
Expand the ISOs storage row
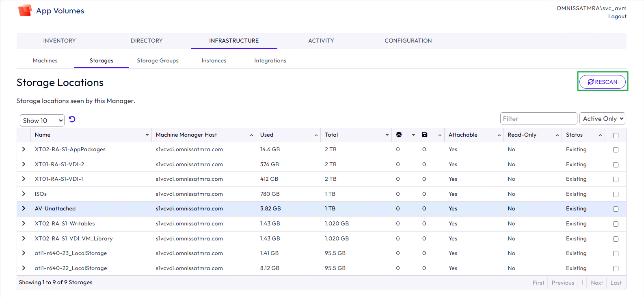click(x=24, y=194)
